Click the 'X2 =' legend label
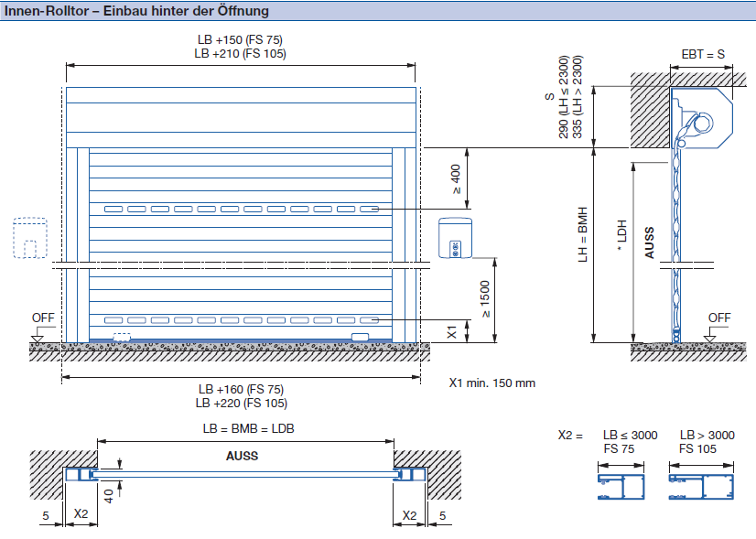Image resolution: width=756 pixels, height=539 pixels. click(x=570, y=436)
